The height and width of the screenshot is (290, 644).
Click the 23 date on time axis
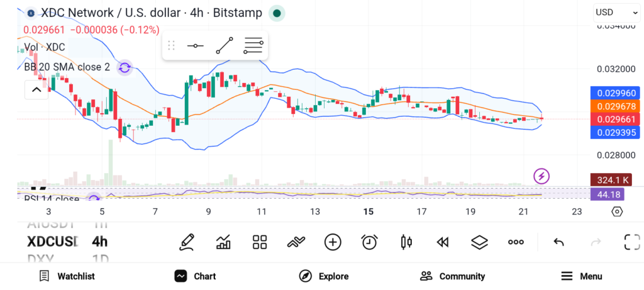tap(577, 211)
